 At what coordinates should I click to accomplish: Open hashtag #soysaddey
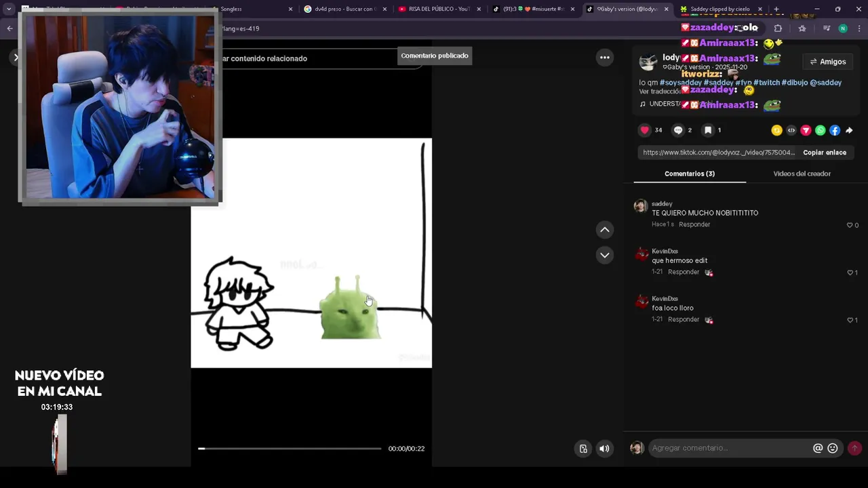pos(680,83)
